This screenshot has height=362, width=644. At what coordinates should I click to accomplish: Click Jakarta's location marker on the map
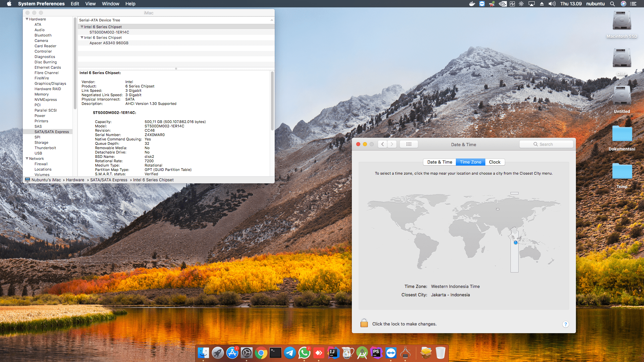[515, 243]
